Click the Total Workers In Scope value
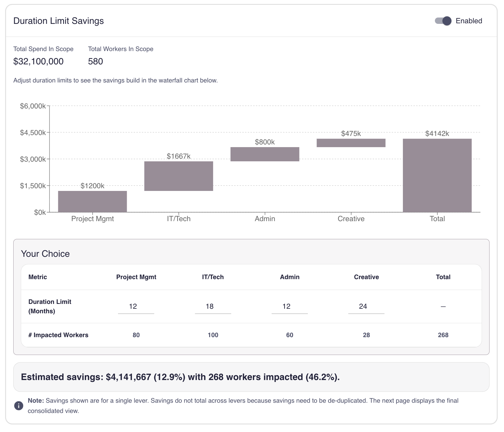 tap(95, 61)
